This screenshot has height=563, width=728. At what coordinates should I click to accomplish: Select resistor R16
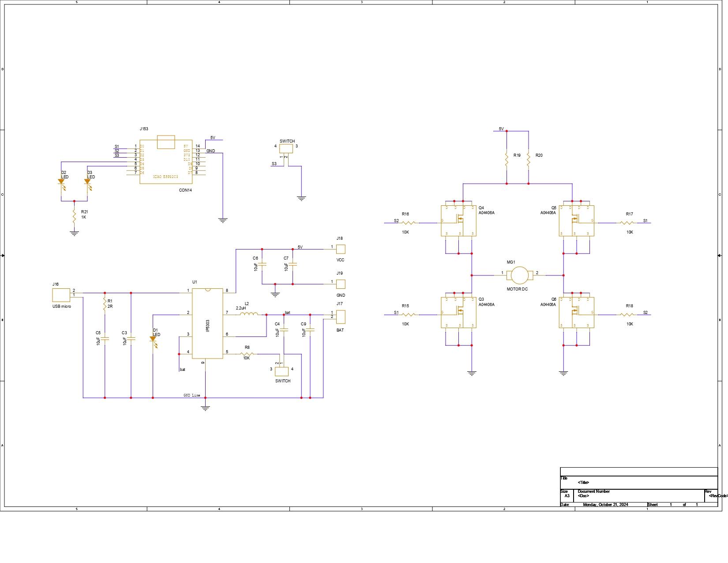click(409, 223)
